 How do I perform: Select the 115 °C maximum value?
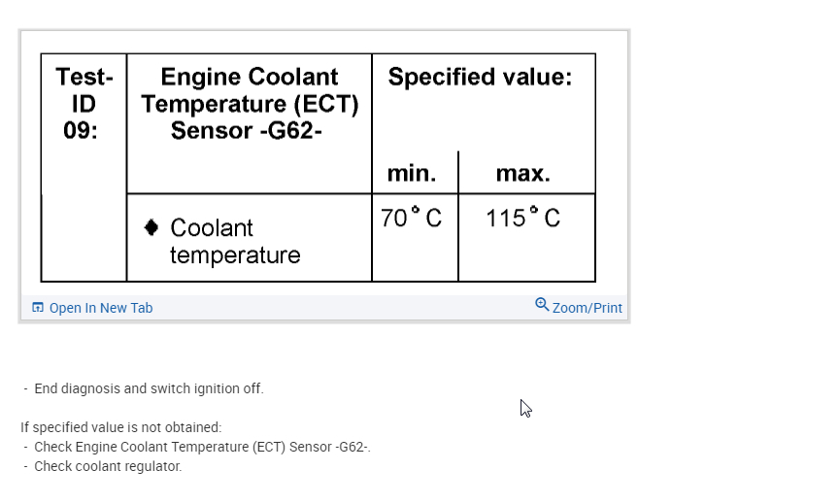click(x=522, y=218)
